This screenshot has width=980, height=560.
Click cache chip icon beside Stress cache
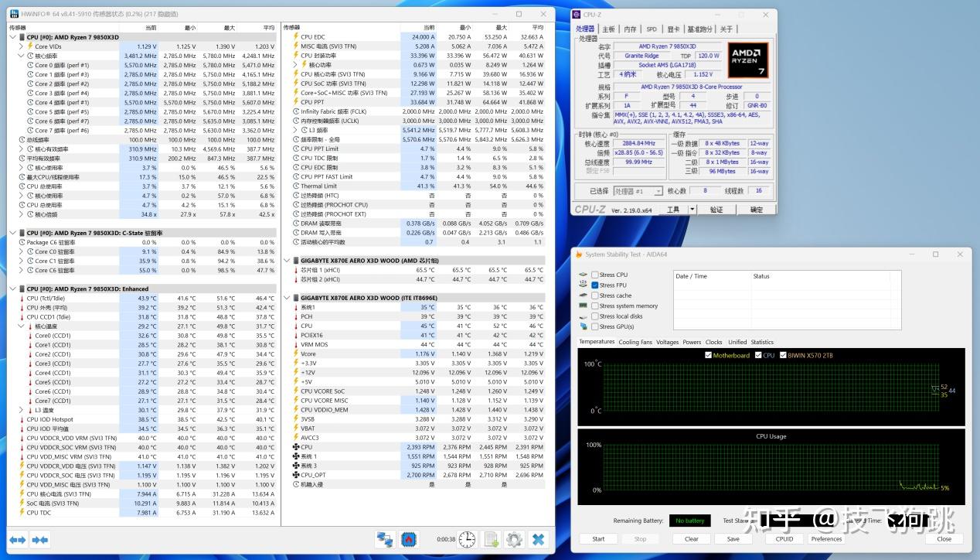point(583,295)
